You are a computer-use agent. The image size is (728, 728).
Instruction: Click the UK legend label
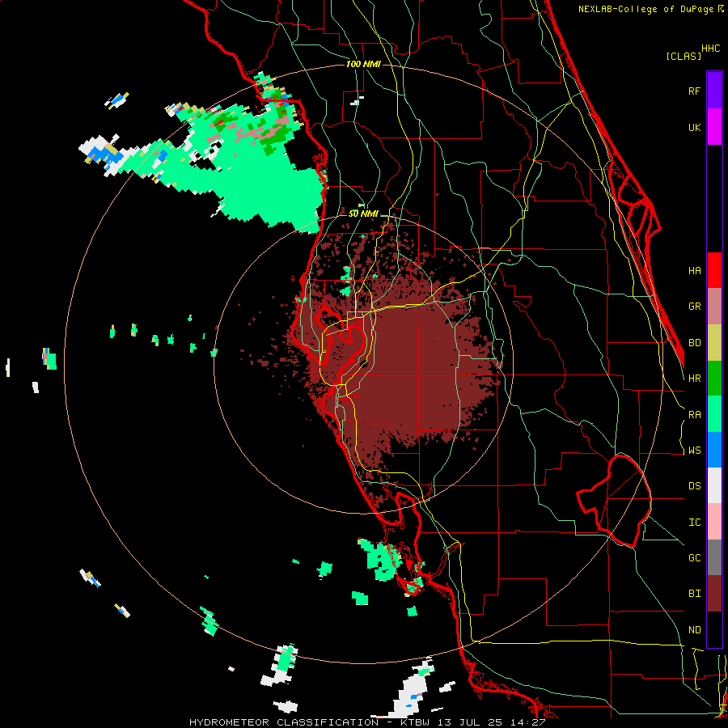point(694,127)
